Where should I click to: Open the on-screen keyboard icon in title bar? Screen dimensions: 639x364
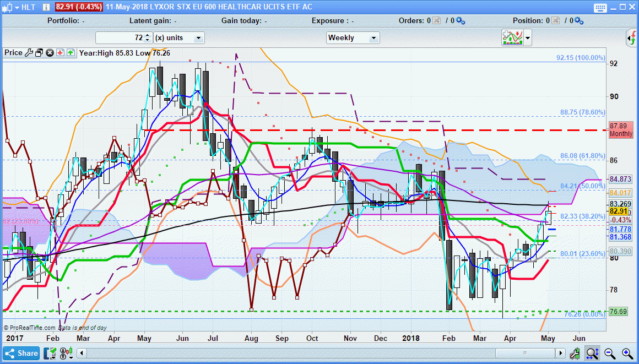(600, 7)
